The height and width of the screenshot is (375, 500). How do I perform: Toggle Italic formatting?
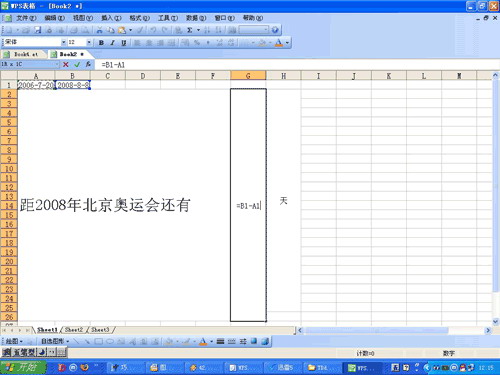[x=112, y=43]
